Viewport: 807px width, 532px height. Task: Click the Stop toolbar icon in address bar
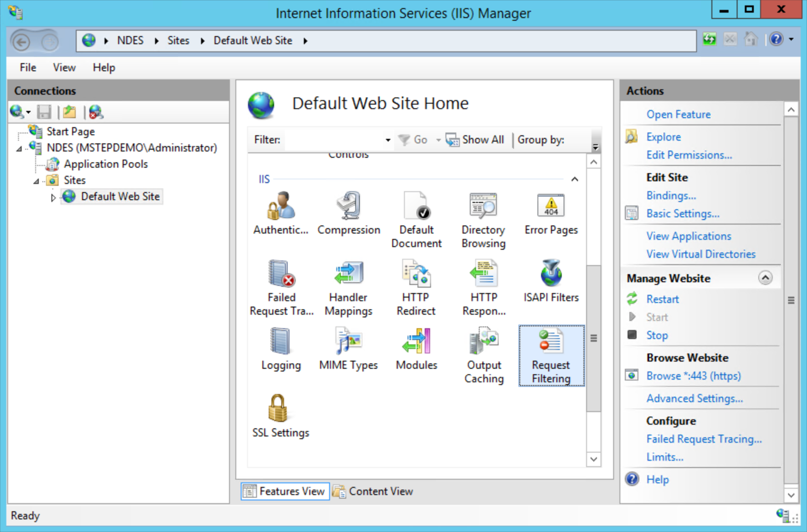tap(730, 39)
